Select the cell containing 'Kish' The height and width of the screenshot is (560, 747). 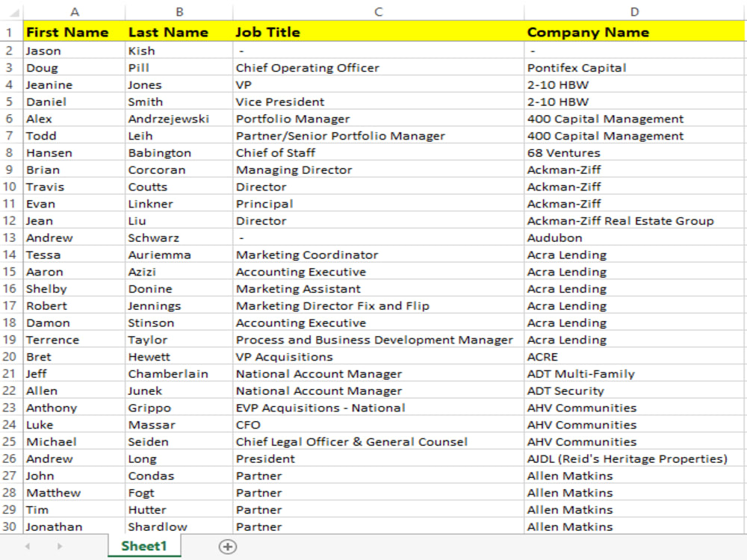(x=179, y=51)
